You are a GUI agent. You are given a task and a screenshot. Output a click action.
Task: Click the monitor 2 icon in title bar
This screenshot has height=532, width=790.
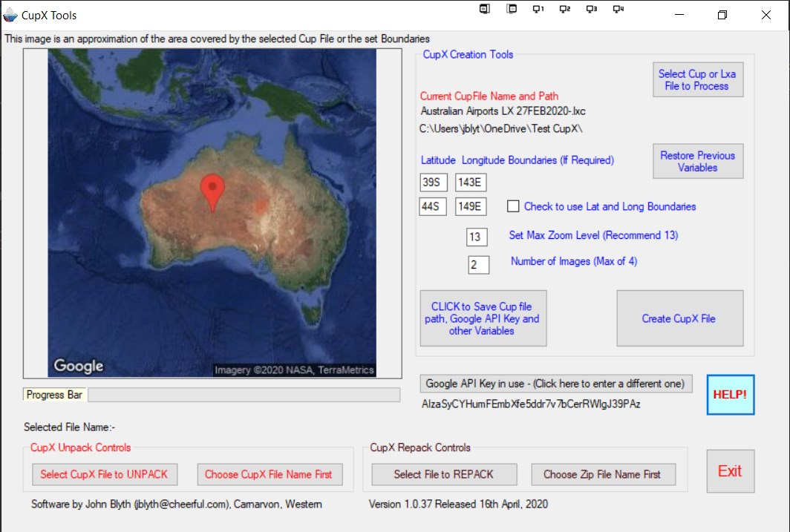(x=565, y=9)
